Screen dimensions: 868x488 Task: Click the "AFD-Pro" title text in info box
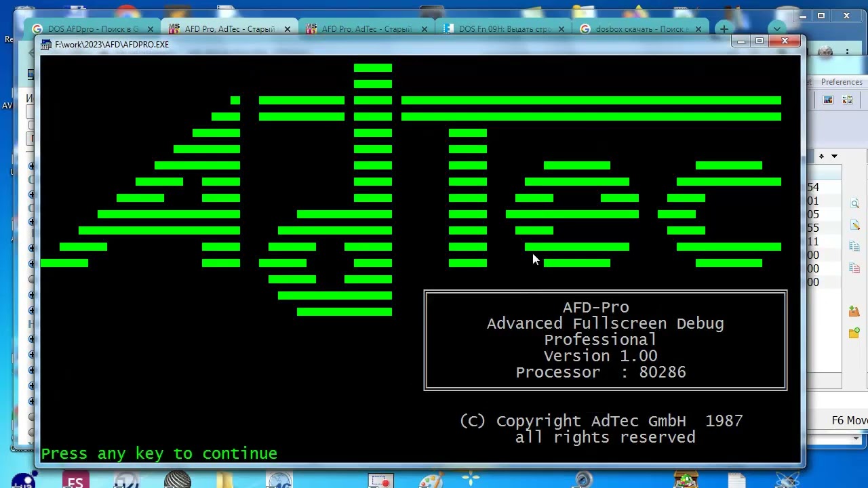coord(596,307)
